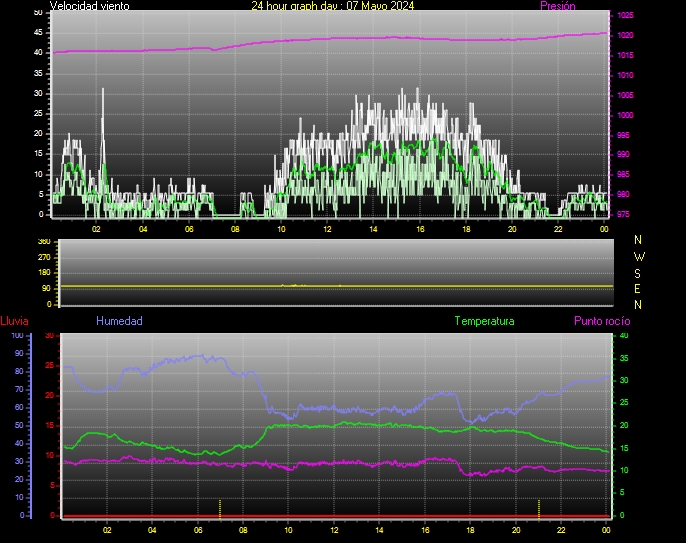Select pressure axis value 1025
The width and height of the screenshot is (686, 543).
[x=625, y=15]
